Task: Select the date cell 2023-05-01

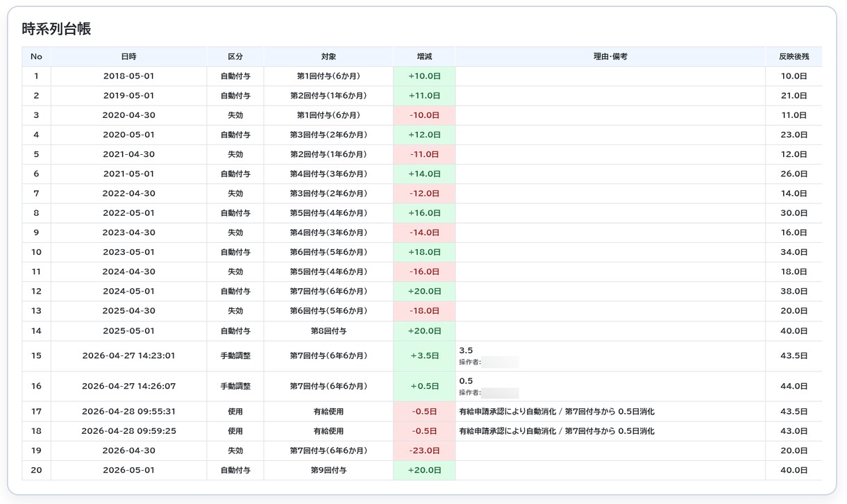Action: [128, 252]
